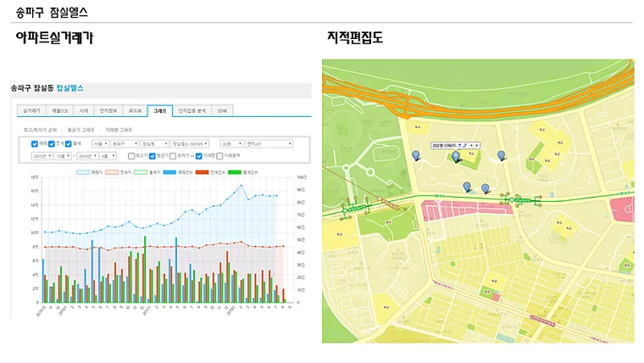Select the 그래프 tab
This screenshot has width=644, height=363.
tap(160, 111)
